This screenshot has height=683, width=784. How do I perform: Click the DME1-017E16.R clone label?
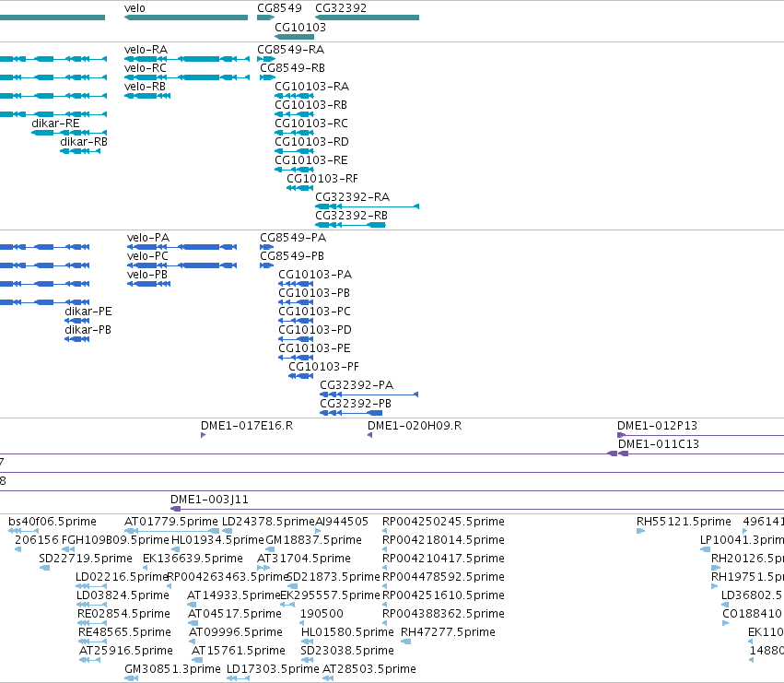247,426
